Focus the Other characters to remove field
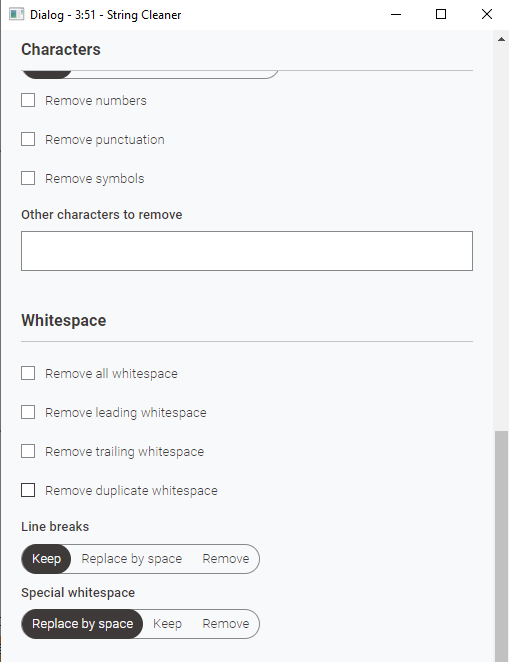Screen dimensions: 509x662 (x=247, y=251)
